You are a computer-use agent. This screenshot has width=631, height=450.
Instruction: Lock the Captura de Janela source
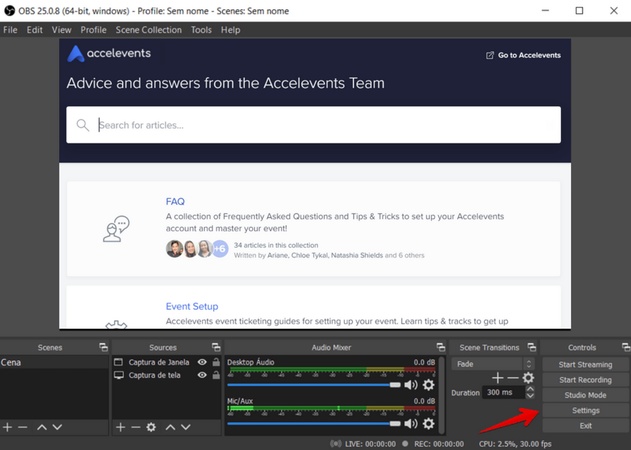[x=214, y=362]
